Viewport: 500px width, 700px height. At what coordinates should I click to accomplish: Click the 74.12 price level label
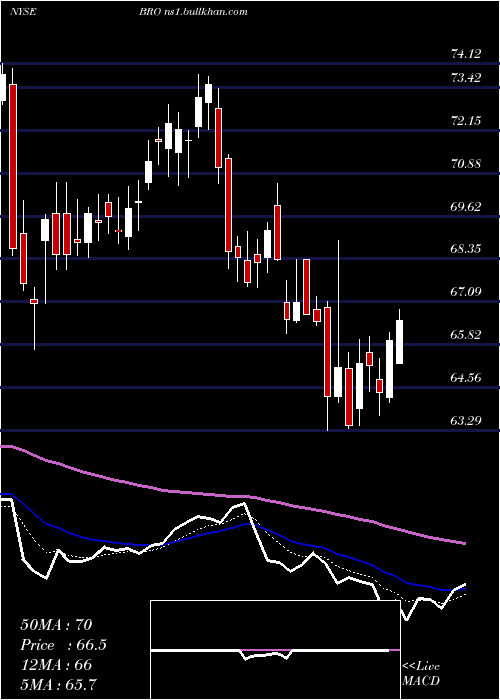click(x=466, y=54)
